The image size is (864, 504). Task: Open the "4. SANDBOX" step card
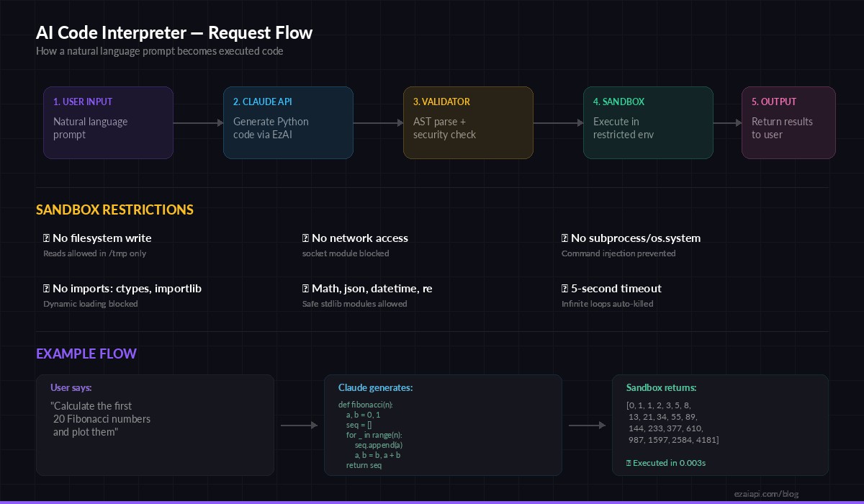[648, 122]
